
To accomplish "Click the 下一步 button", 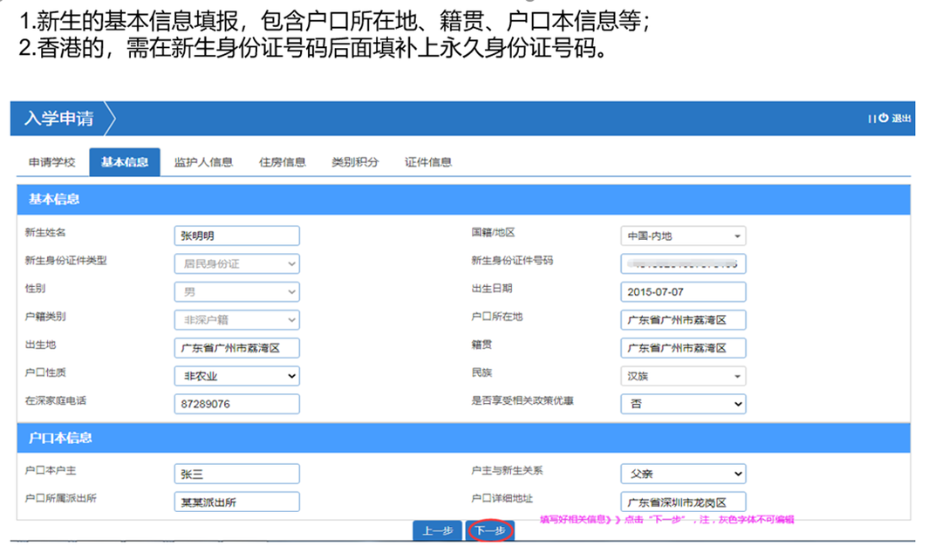I will pos(490,530).
